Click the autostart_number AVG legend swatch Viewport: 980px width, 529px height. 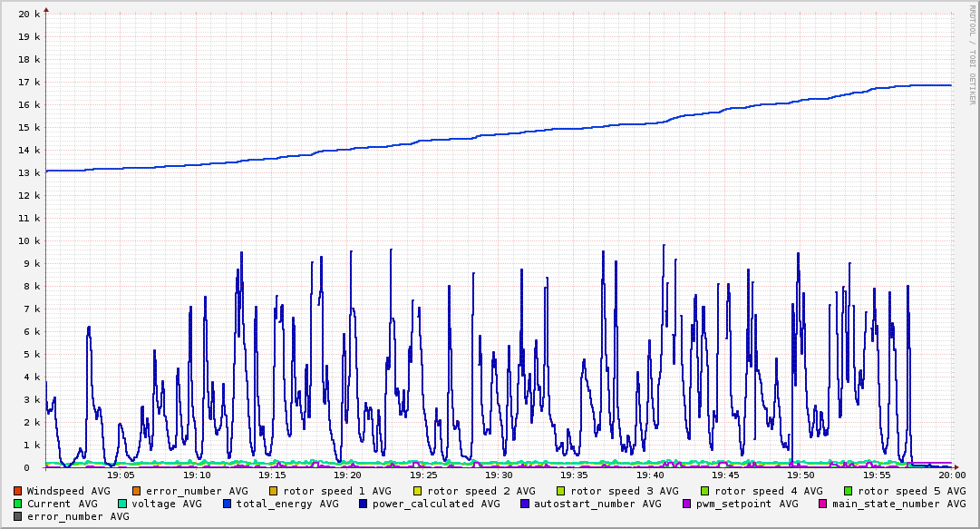525,504
